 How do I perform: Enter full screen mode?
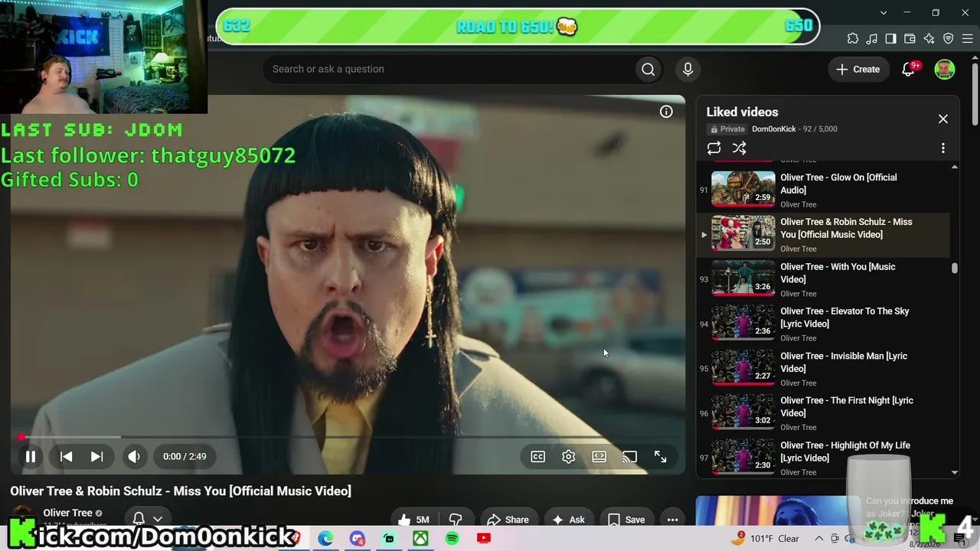[x=660, y=457]
